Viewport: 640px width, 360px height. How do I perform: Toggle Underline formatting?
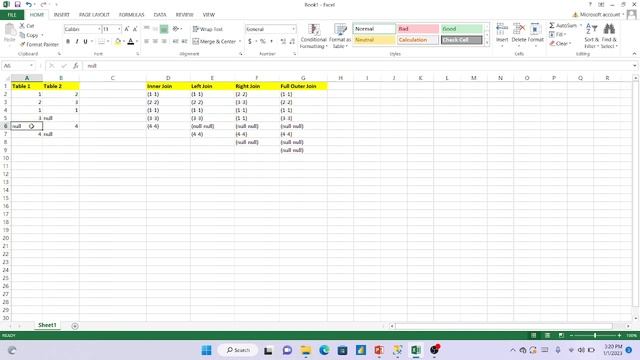[x=85, y=41]
